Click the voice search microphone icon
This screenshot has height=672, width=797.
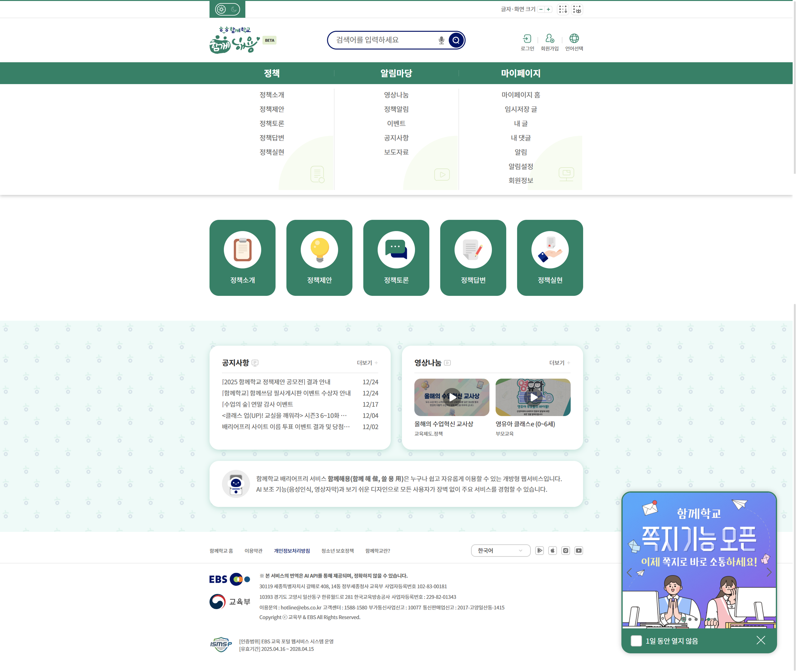click(x=441, y=40)
